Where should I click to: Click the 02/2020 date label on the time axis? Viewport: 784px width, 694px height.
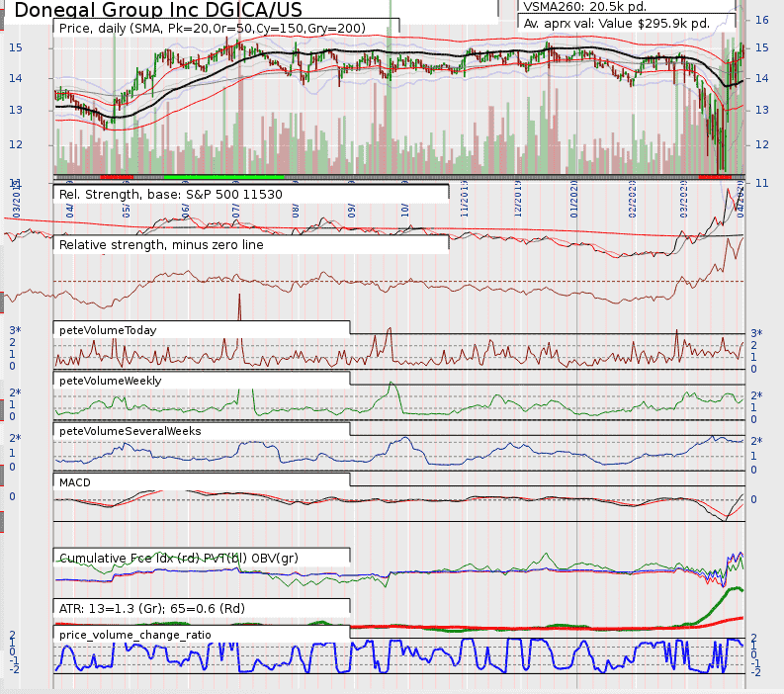(632, 199)
